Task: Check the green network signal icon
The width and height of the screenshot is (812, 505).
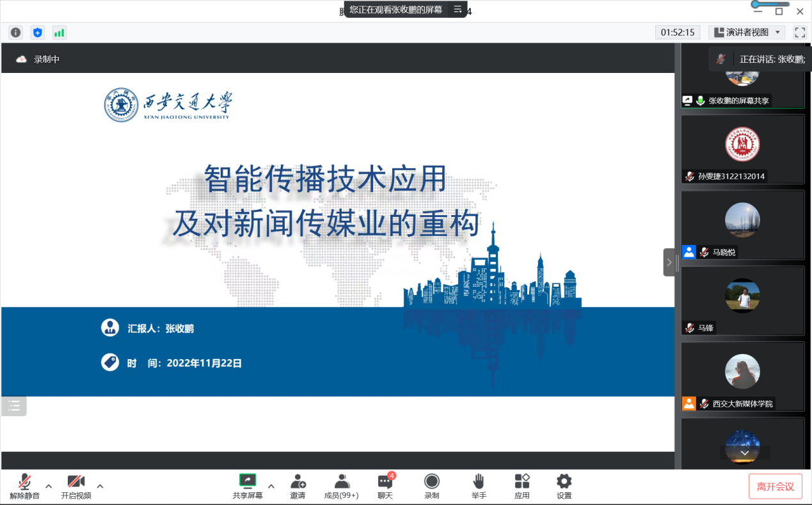Action: pos(59,33)
